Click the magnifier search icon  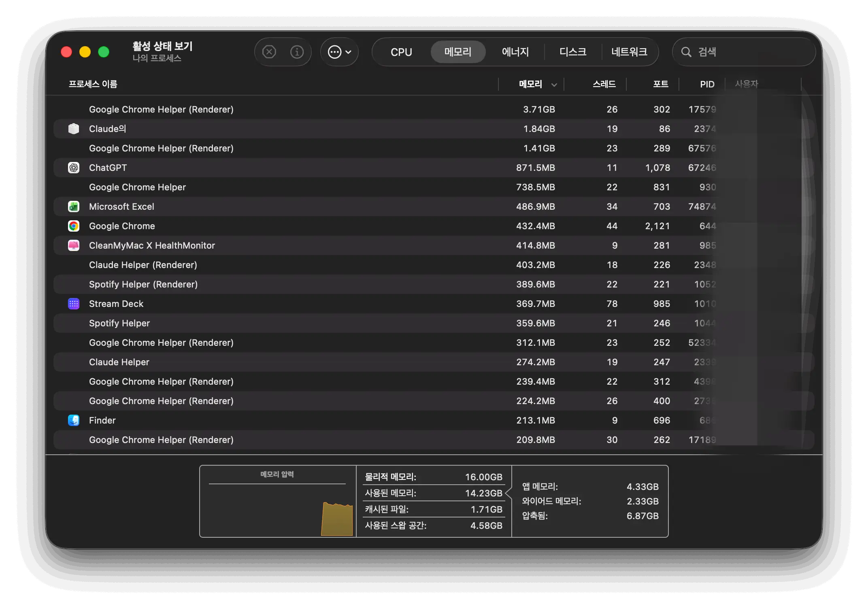686,52
